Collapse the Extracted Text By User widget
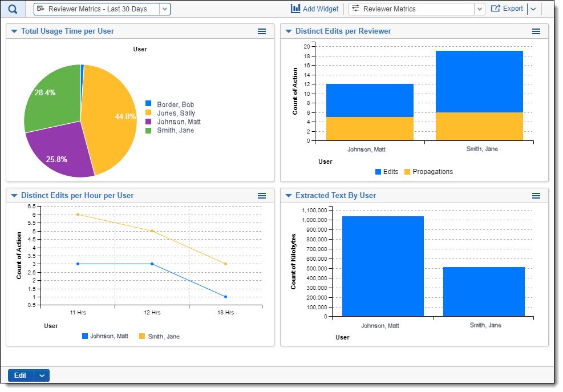The height and width of the screenshot is (392, 563). pos(289,196)
